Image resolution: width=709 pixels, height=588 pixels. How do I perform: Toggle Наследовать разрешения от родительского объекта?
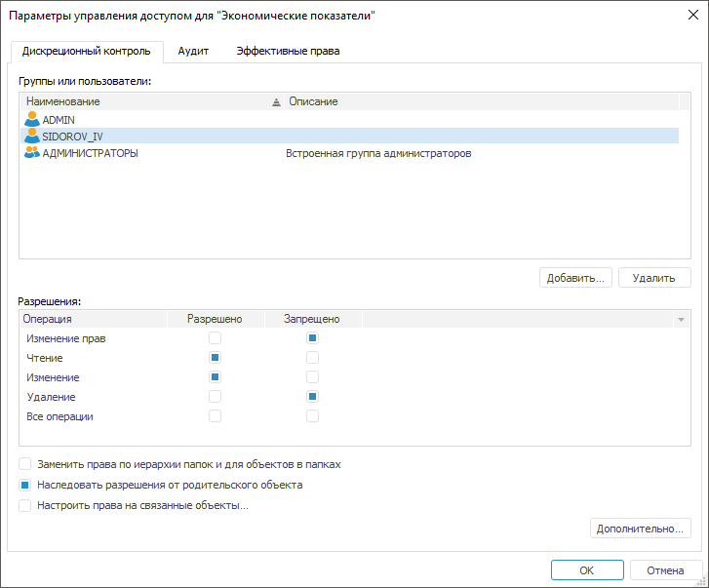25,485
